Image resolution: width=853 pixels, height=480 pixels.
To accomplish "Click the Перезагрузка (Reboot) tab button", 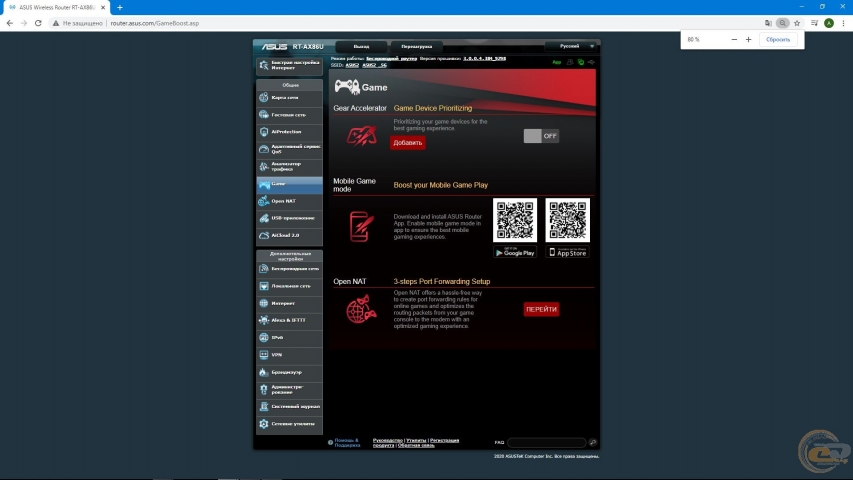I will coord(417,47).
